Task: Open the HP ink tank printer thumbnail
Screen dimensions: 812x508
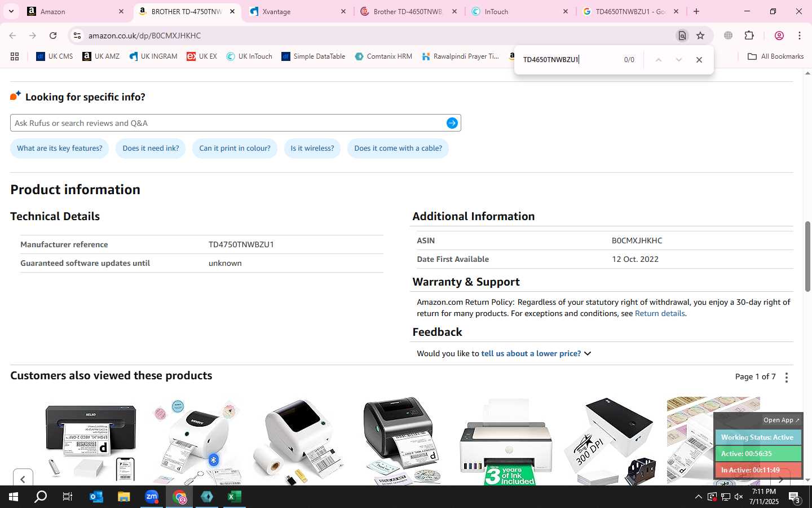Action: (506, 441)
